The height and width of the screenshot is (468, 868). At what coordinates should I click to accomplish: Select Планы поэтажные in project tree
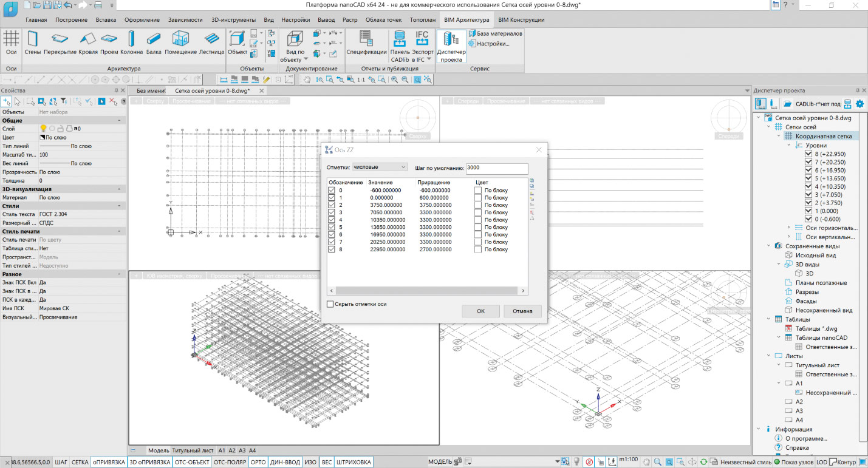coord(821,283)
